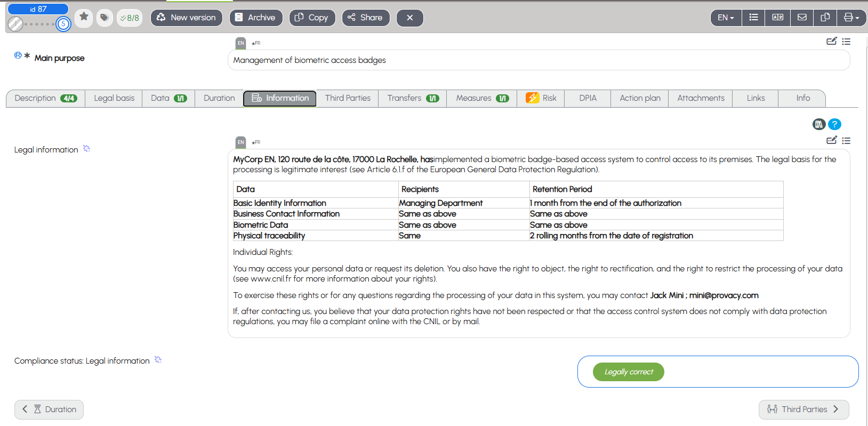The image size is (868, 426).
Task: Select EN tab above Legal information
Action: click(x=241, y=142)
